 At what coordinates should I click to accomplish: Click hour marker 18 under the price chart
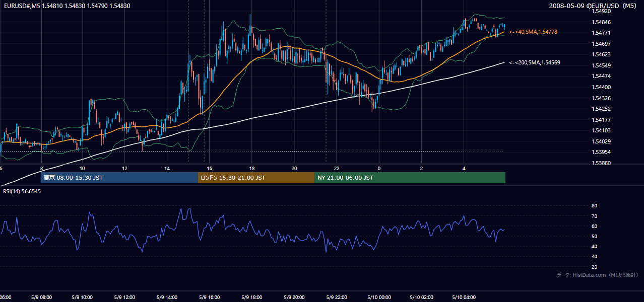point(251,168)
